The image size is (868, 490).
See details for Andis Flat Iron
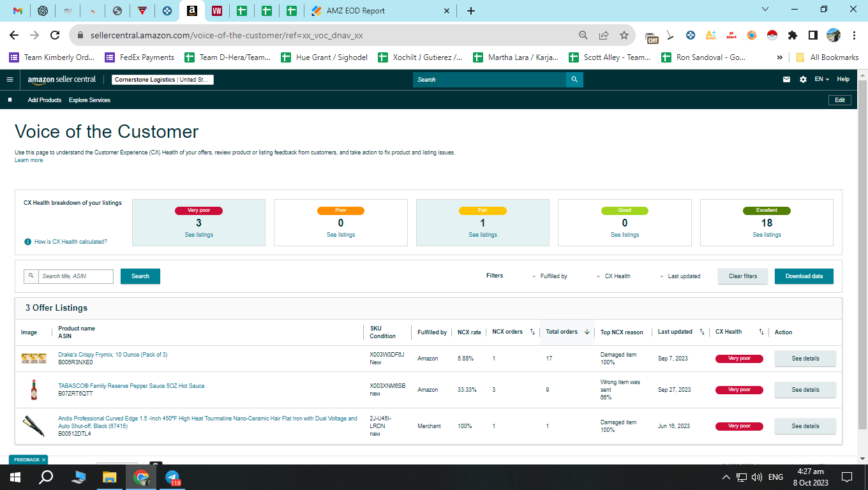click(x=805, y=426)
